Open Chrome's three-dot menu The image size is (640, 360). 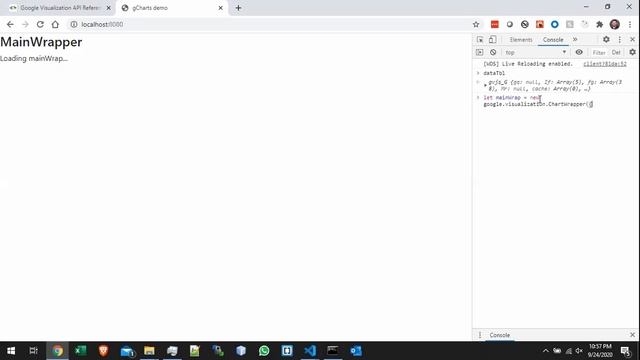pyautogui.click(x=630, y=24)
